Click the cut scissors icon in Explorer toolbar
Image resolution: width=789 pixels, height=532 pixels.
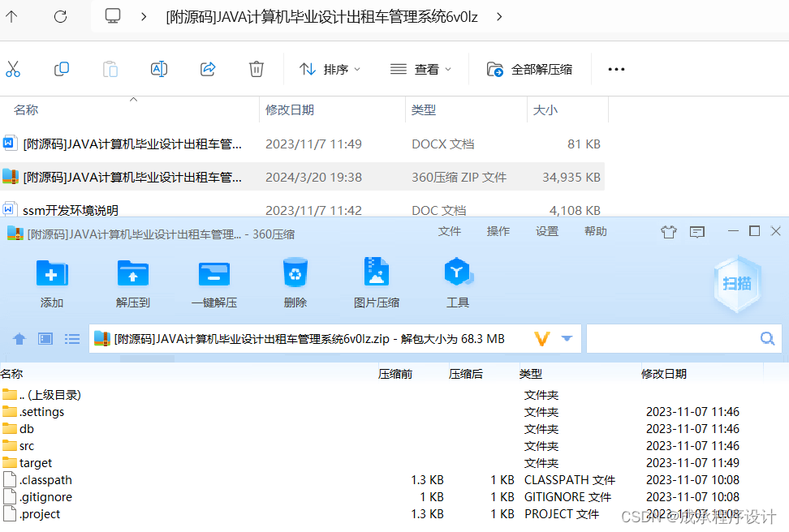pyautogui.click(x=13, y=69)
